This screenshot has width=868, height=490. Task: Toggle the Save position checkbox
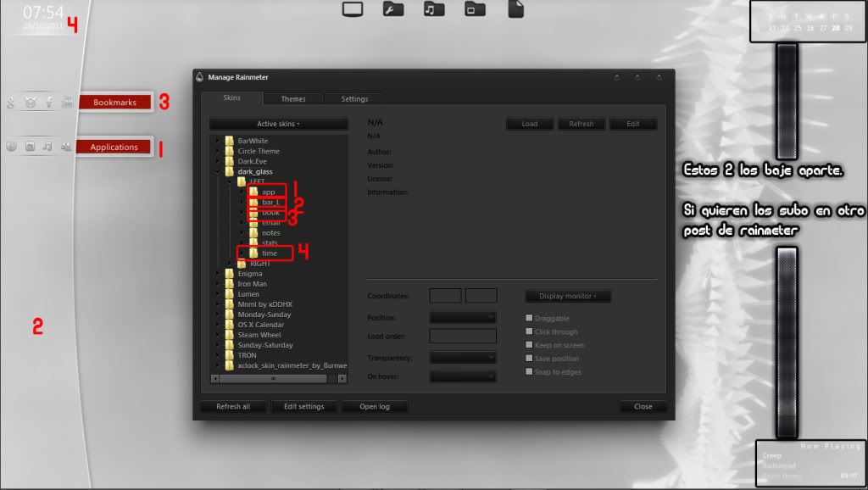[x=529, y=359]
